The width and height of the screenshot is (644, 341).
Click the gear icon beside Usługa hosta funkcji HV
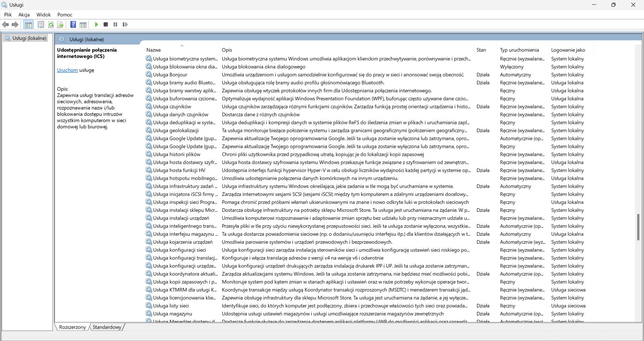pos(149,170)
